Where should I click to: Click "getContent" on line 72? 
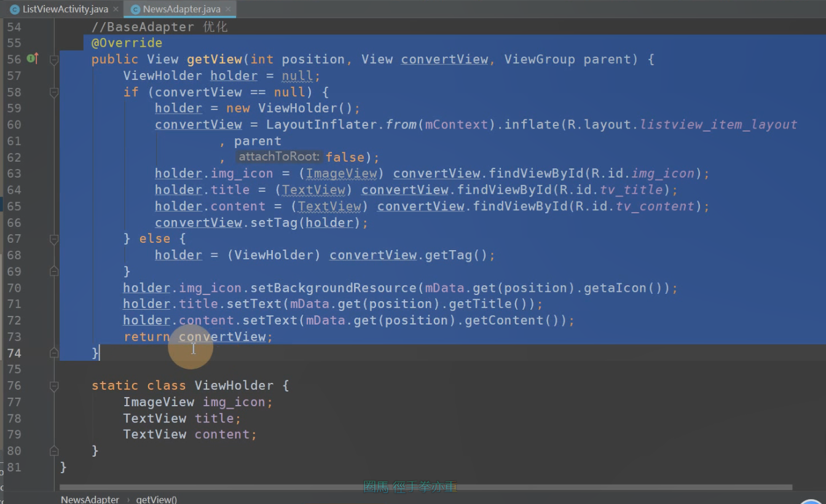(504, 320)
